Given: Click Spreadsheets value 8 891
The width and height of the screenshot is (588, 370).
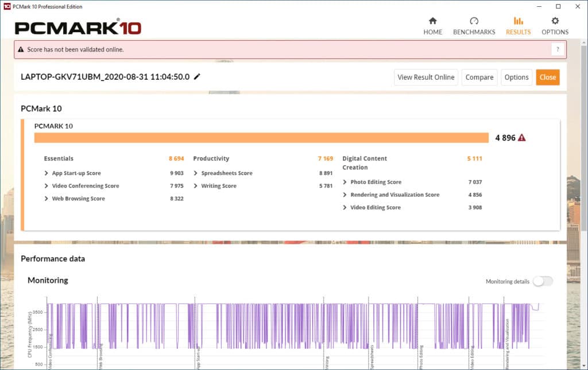Looking at the screenshot, I should point(326,173).
